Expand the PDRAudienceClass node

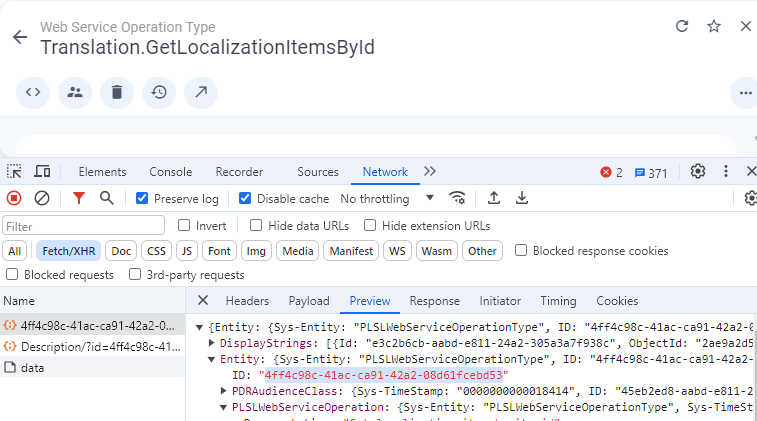pos(223,390)
